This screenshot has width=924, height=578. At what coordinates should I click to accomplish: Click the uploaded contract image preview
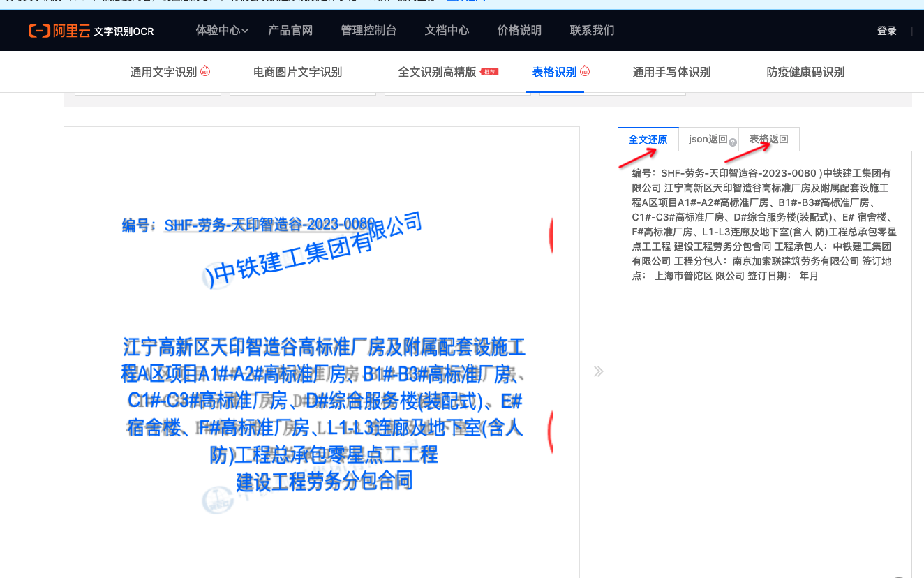(x=322, y=352)
